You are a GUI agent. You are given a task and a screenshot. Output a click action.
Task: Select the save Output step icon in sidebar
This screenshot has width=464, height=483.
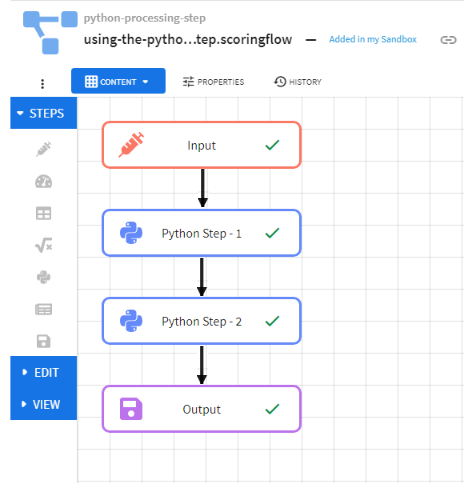pyautogui.click(x=44, y=341)
